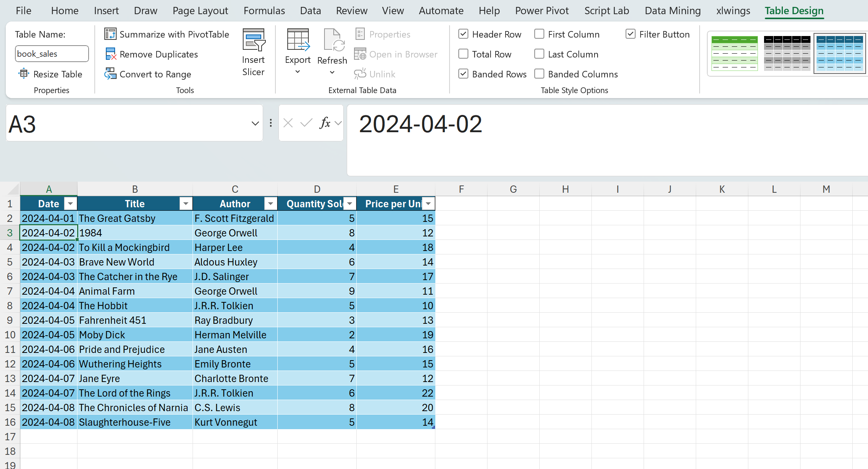
Task: Open the Date column filter dropdown
Action: click(x=70, y=203)
